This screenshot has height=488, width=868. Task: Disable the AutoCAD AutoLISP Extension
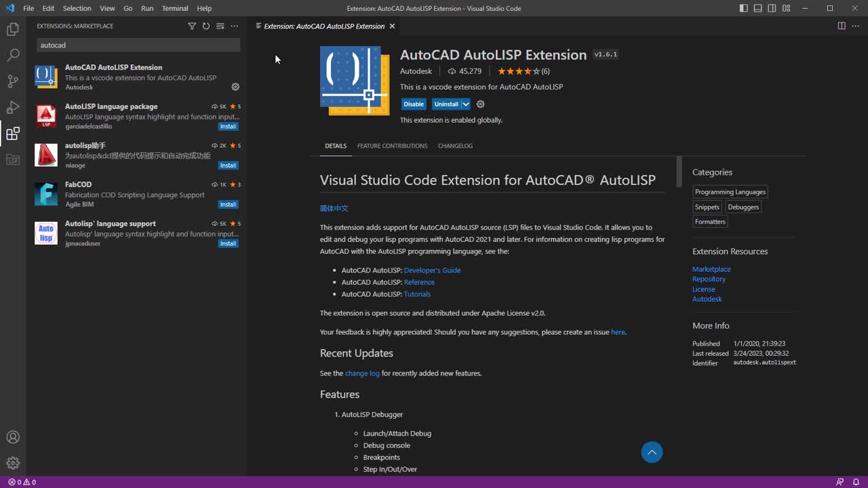pos(414,104)
